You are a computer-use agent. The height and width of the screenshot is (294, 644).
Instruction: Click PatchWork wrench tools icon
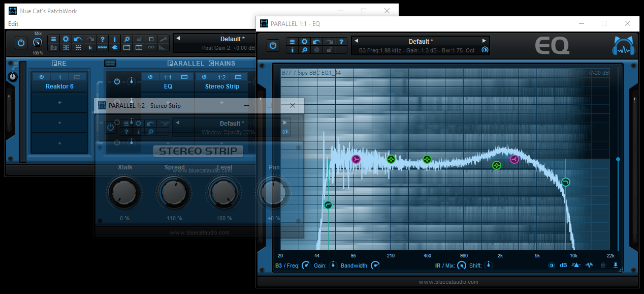[164, 39]
